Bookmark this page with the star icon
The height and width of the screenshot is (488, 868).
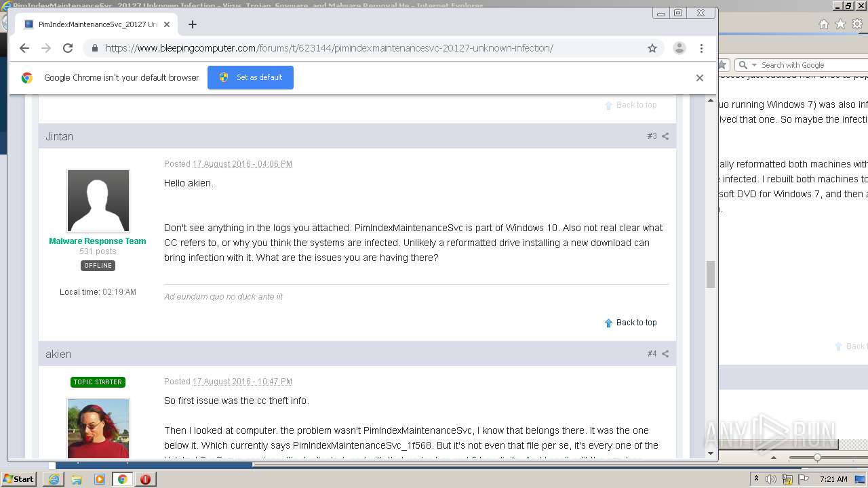point(652,48)
